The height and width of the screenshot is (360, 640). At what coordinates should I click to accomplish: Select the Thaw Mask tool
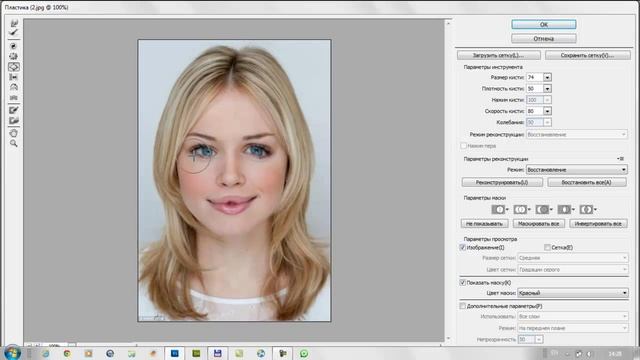click(x=14, y=120)
